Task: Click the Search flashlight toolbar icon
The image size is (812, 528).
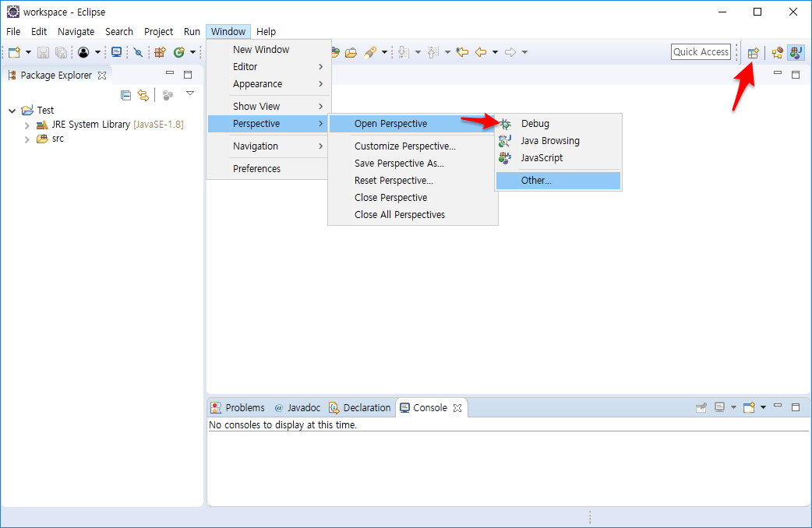Action: 370,52
